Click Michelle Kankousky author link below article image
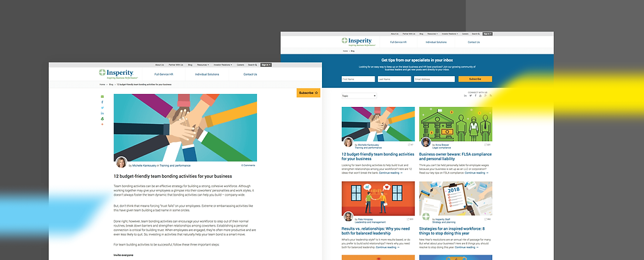Image resolution: width=644 pixels, height=260 pixels. (x=144, y=165)
